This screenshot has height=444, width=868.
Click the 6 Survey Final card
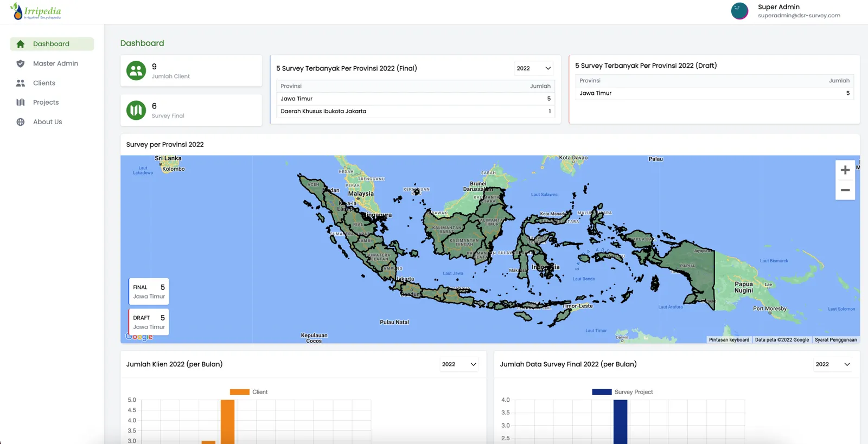pos(191,110)
